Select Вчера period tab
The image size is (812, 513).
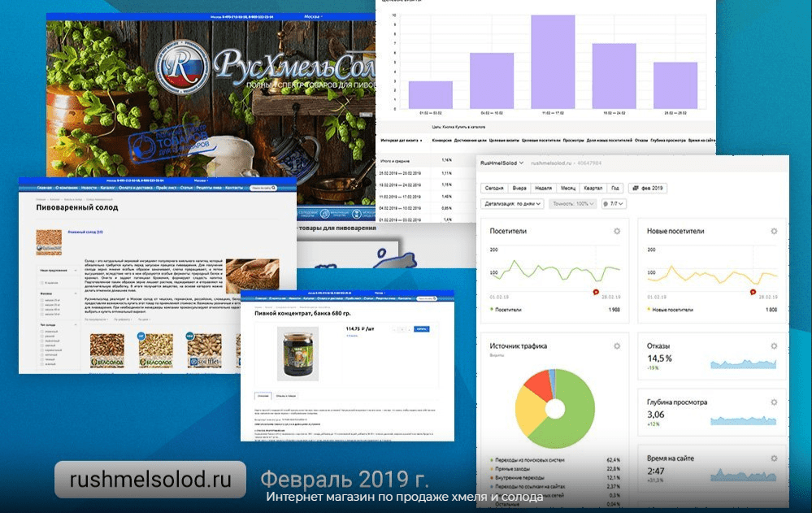tap(519, 188)
